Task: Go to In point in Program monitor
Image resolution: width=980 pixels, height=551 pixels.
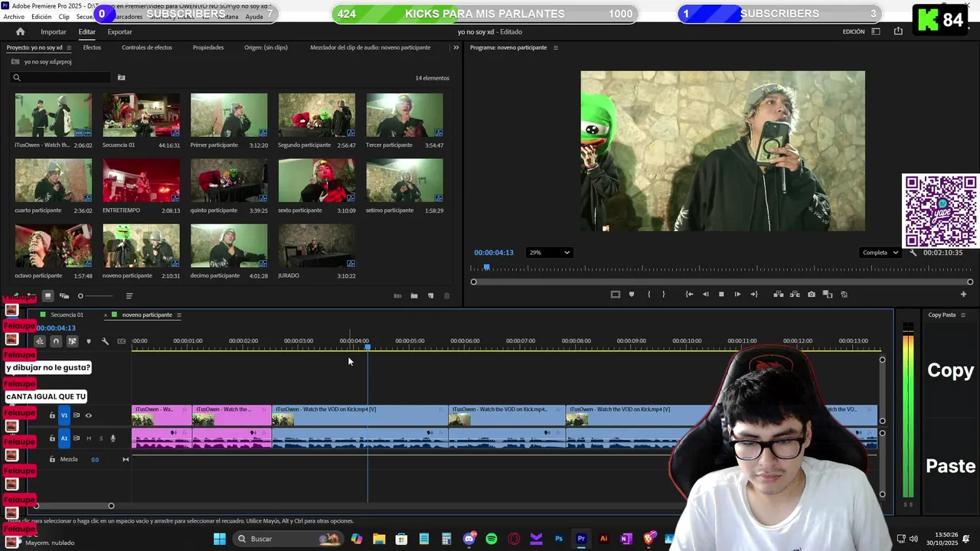Action: click(x=689, y=295)
